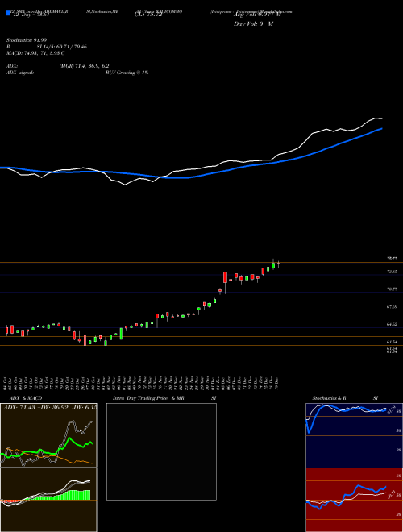Click the lowest red candle near 61.54
403x532 pixels.
(x=85, y=340)
